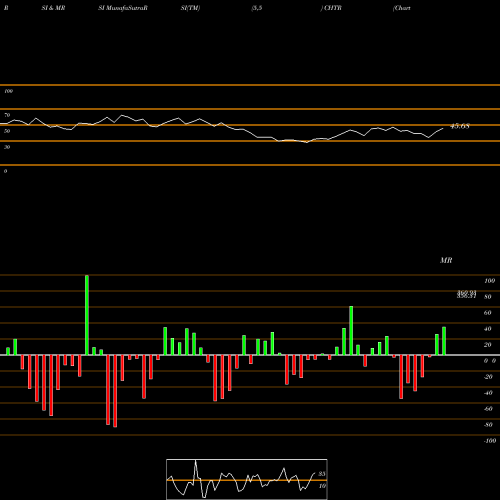Image resolution: width=500 pixels, height=500 pixels.
Task: Click the current RSI value label 45.65
Action: tap(460, 126)
